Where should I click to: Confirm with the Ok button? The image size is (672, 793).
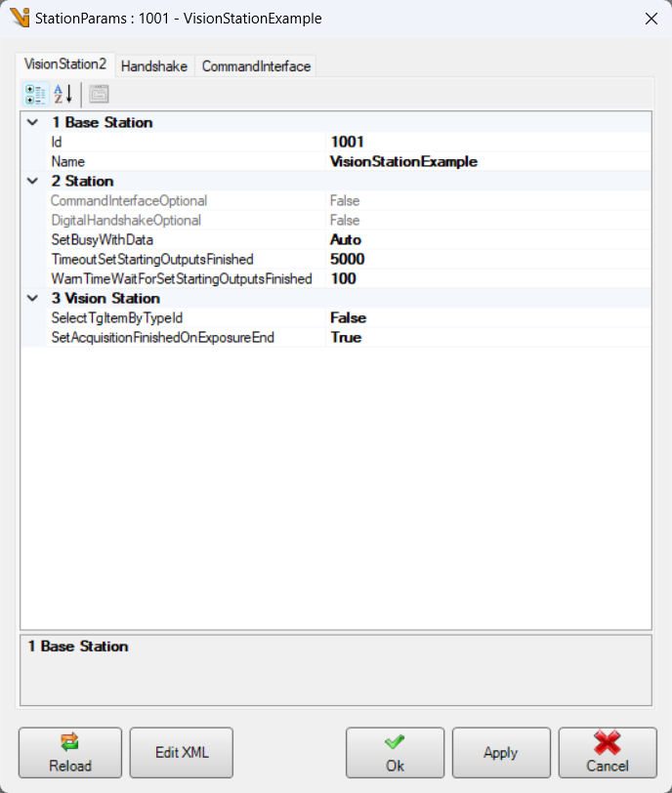(395, 753)
